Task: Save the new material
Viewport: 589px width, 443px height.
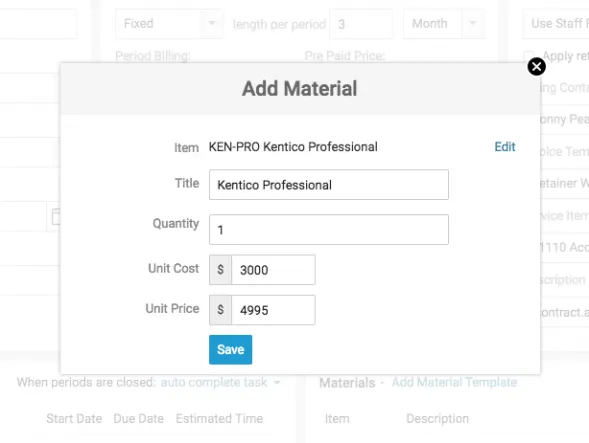Action: (230, 349)
